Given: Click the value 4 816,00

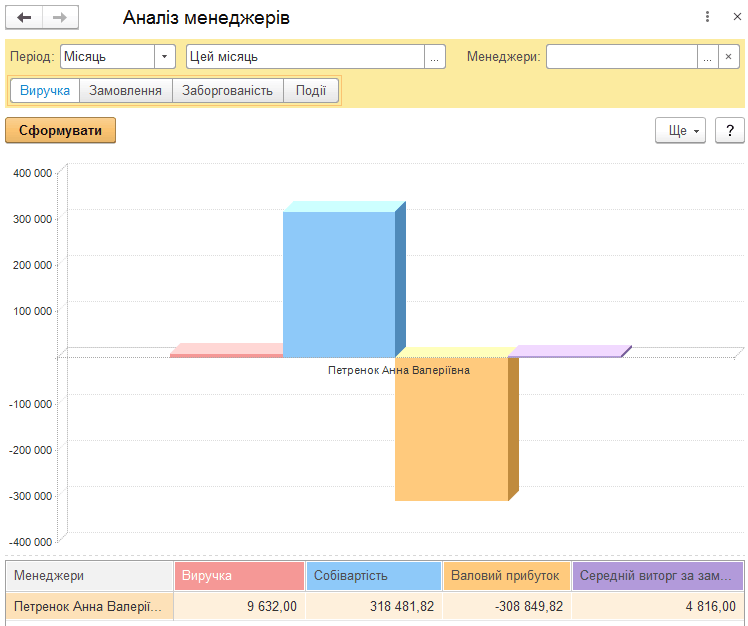Looking at the screenshot, I should (711, 606).
